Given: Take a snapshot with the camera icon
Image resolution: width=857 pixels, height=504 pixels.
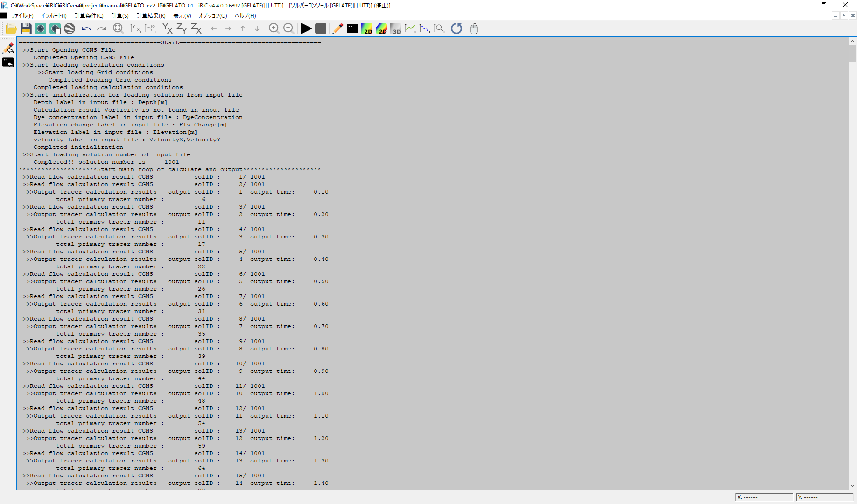Looking at the screenshot, I should 41,29.
